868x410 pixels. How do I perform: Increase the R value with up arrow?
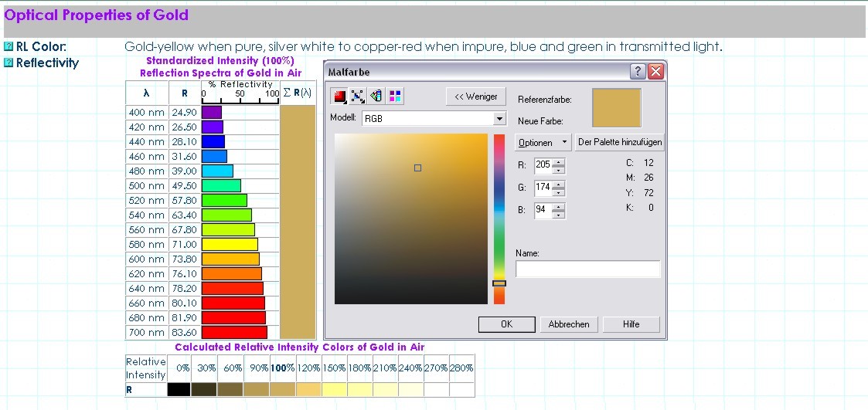point(559,161)
